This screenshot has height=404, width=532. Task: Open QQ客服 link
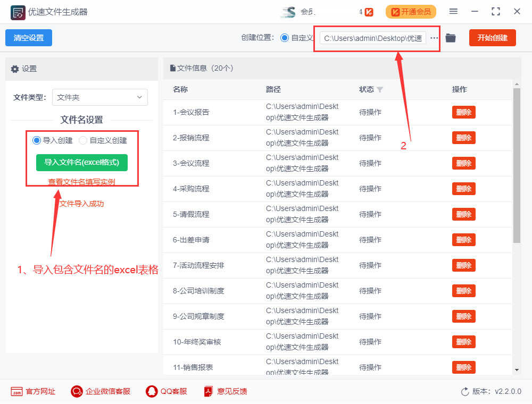pyautogui.click(x=166, y=391)
